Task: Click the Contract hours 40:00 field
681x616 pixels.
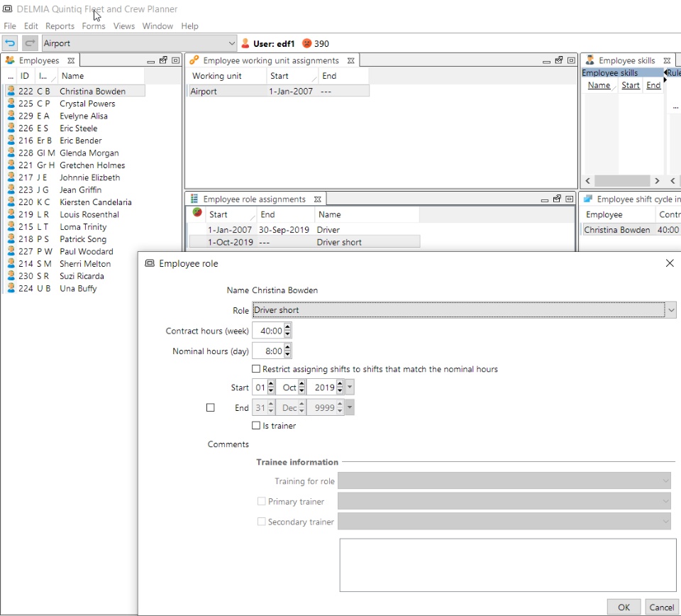Action: [x=268, y=331]
